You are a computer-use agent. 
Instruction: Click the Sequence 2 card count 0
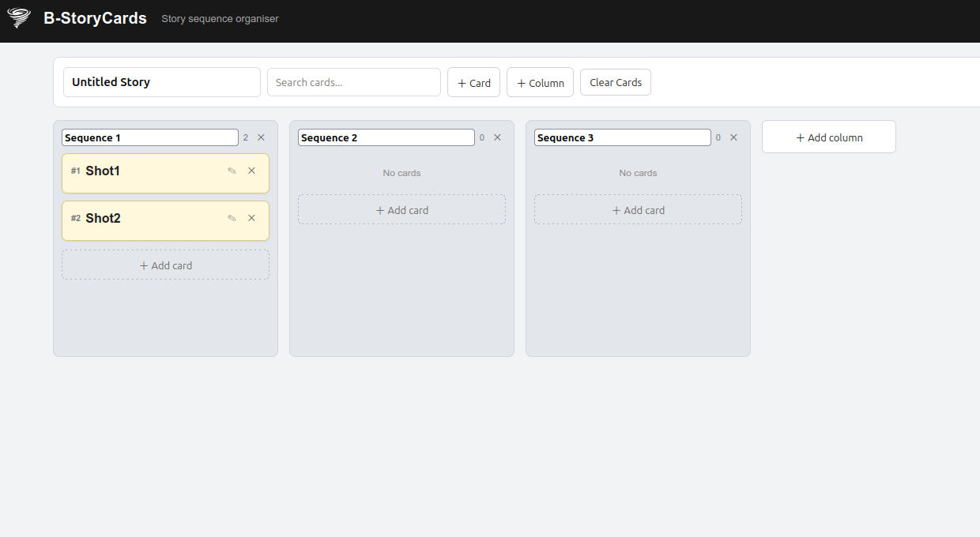(482, 137)
